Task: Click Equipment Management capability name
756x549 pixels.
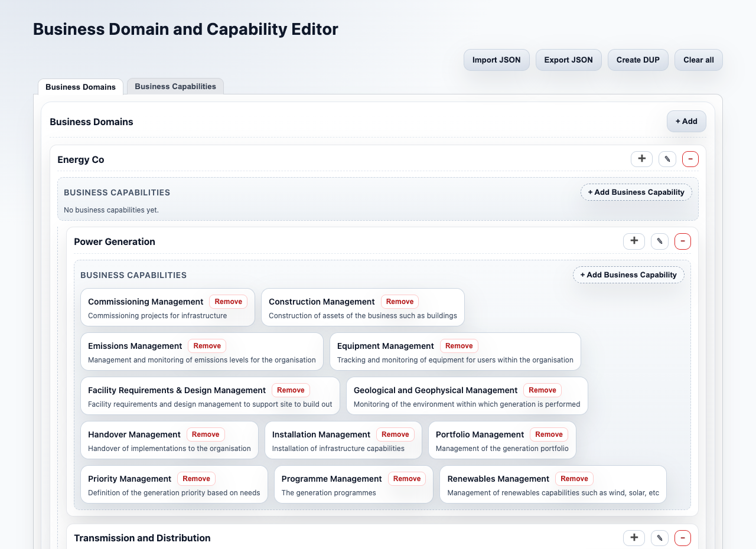Action: [x=386, y=346]
